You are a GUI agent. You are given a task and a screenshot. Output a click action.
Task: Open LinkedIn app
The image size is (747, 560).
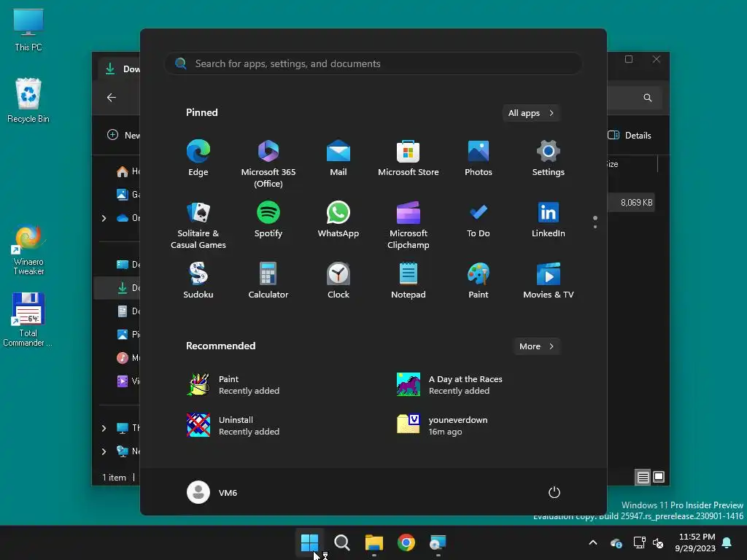click(549, 220)
